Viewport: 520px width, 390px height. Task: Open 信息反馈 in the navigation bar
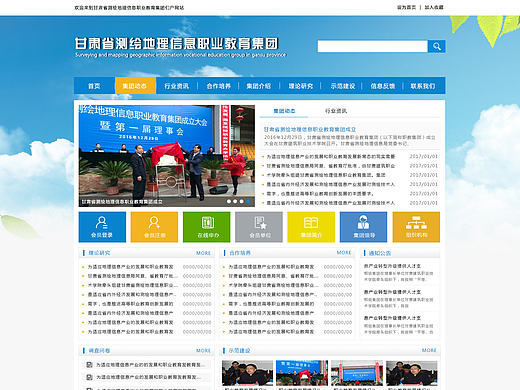click(383, 86)
